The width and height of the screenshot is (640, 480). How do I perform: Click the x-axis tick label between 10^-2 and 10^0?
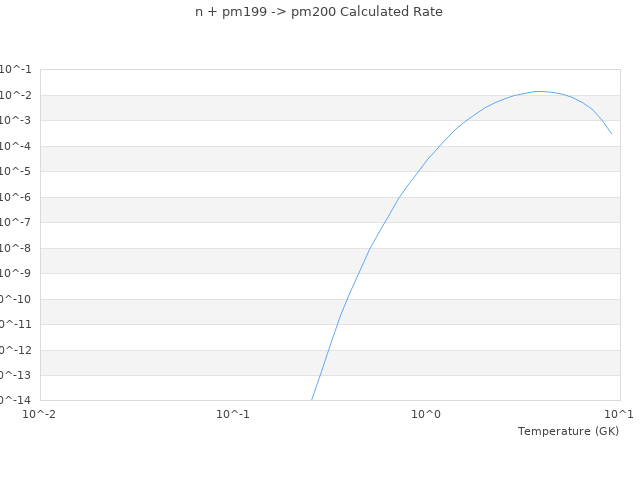(233, 414)
